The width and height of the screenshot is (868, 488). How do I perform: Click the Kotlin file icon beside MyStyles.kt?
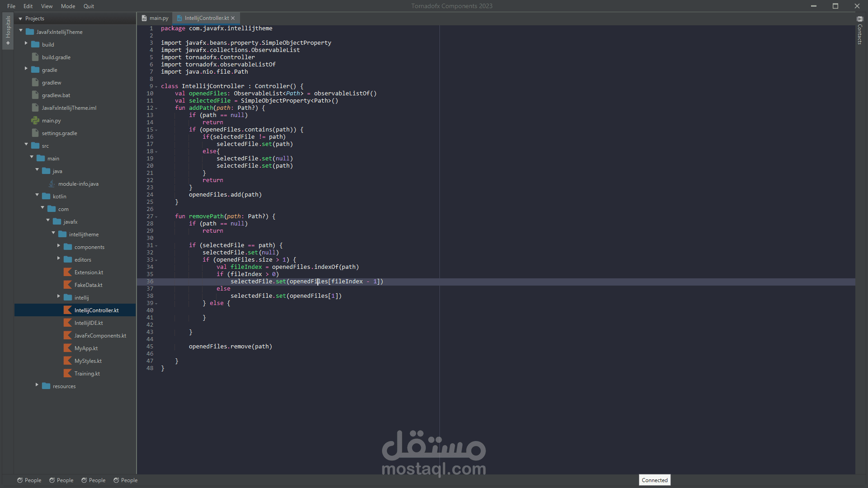pos(68,361)
